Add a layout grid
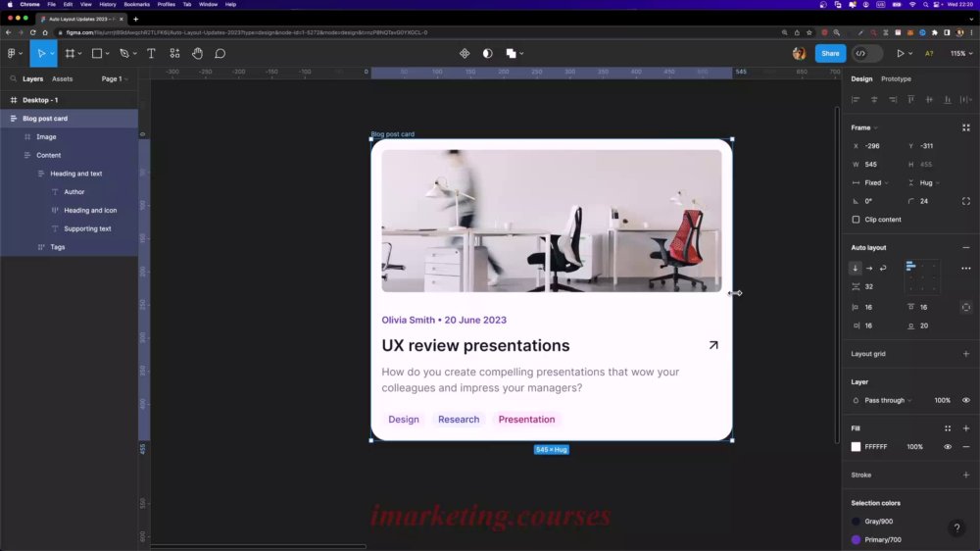 pyautogui.click(x=965, y=354)
